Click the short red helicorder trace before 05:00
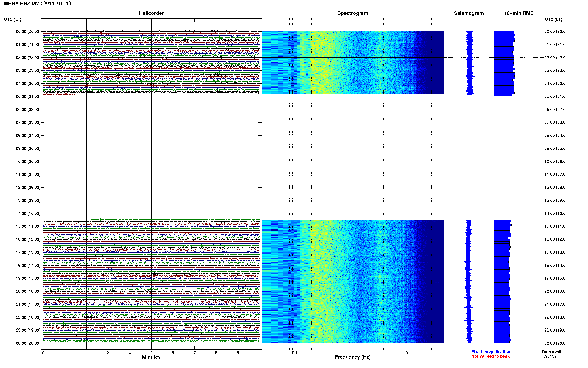The height and width of the screenshot is (368, 588). click(x=59, y=94)
